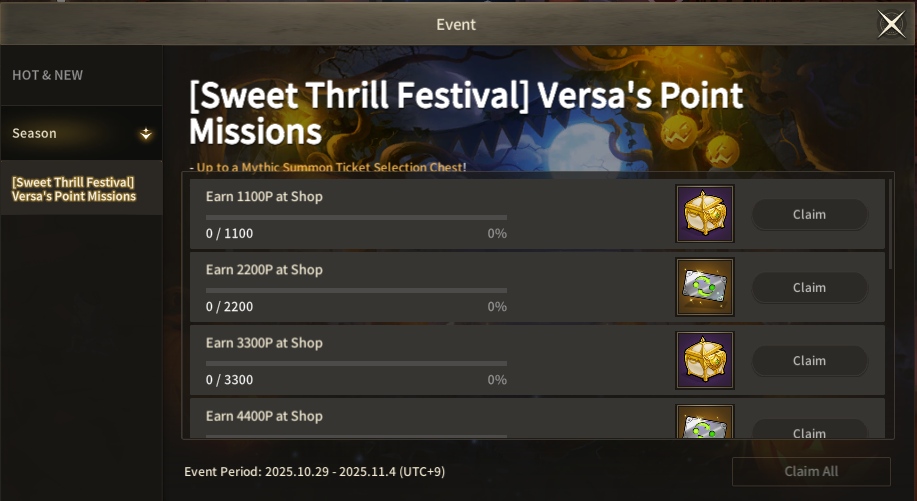The height and width of the screenshot is (501, 917).
Task: Click the 2200P mission progress bar
Action: tap(356, 290)
